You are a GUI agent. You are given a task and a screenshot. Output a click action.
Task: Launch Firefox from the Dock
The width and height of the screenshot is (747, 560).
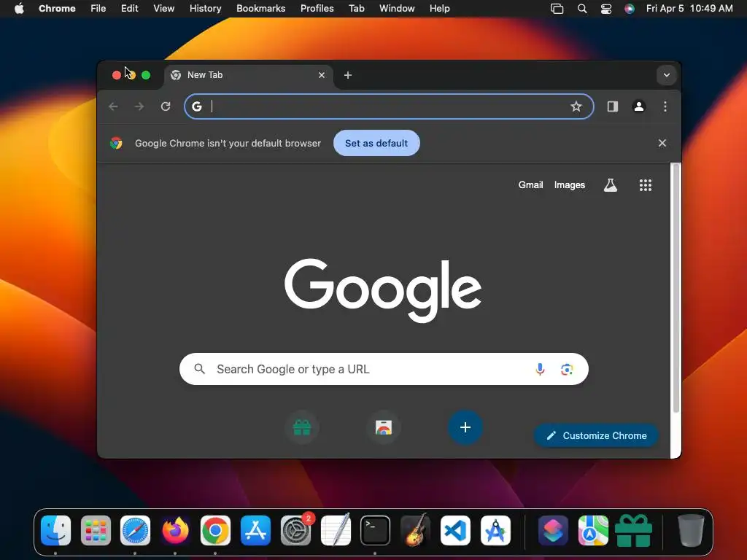(175, 530)
